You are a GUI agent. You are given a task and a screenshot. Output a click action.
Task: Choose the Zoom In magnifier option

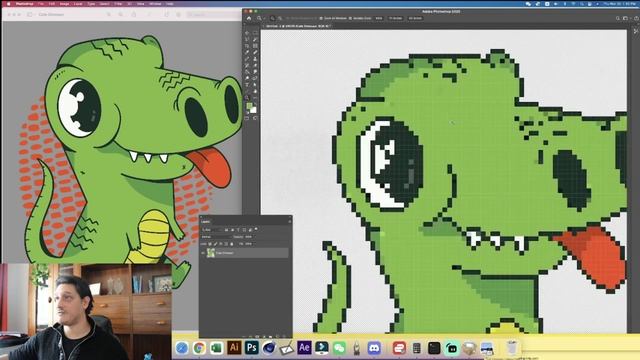coord(273,18)
